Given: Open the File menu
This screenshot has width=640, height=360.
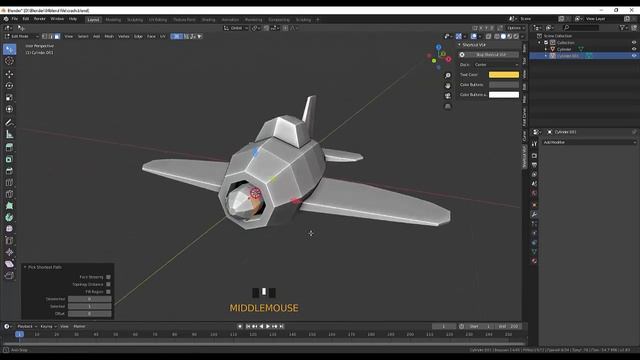Looking at the screenshot, I should [15, 19].
